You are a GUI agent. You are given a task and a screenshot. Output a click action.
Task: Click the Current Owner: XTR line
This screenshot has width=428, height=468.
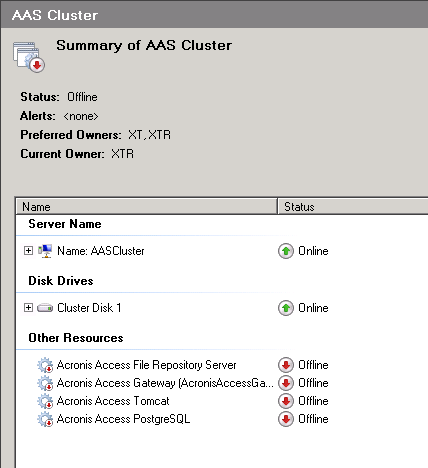[77, 154]
